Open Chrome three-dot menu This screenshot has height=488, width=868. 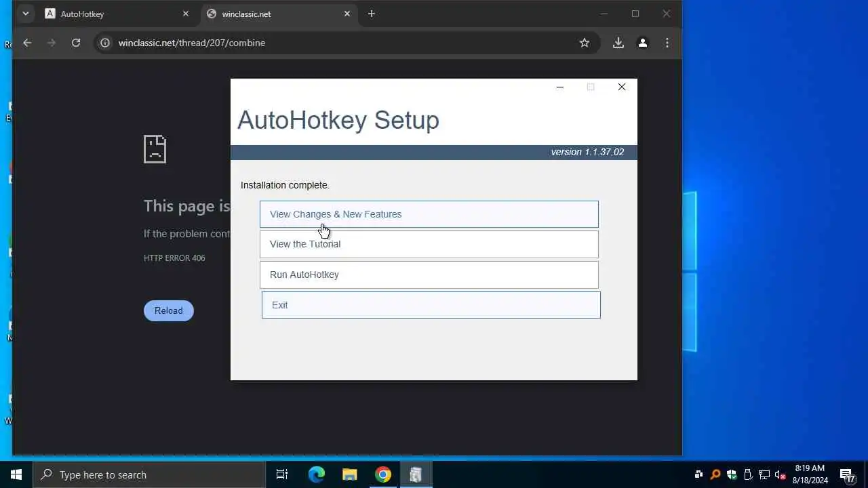coord(667,43)
